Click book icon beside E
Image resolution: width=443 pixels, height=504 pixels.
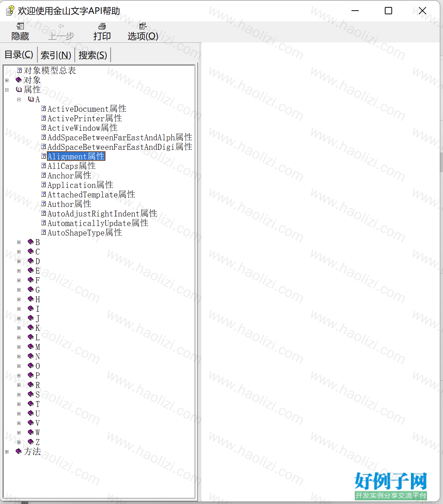31,270
